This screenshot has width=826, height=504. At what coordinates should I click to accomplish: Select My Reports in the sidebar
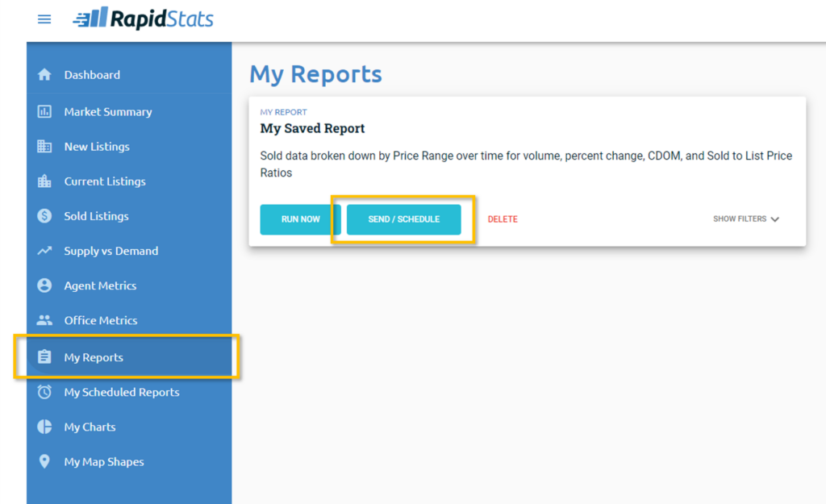tap(94, 357)
